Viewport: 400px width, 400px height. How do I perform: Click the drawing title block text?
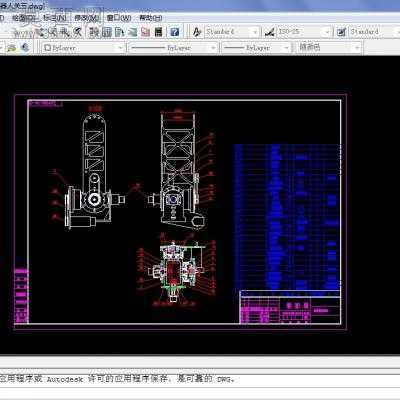point(290,310)
